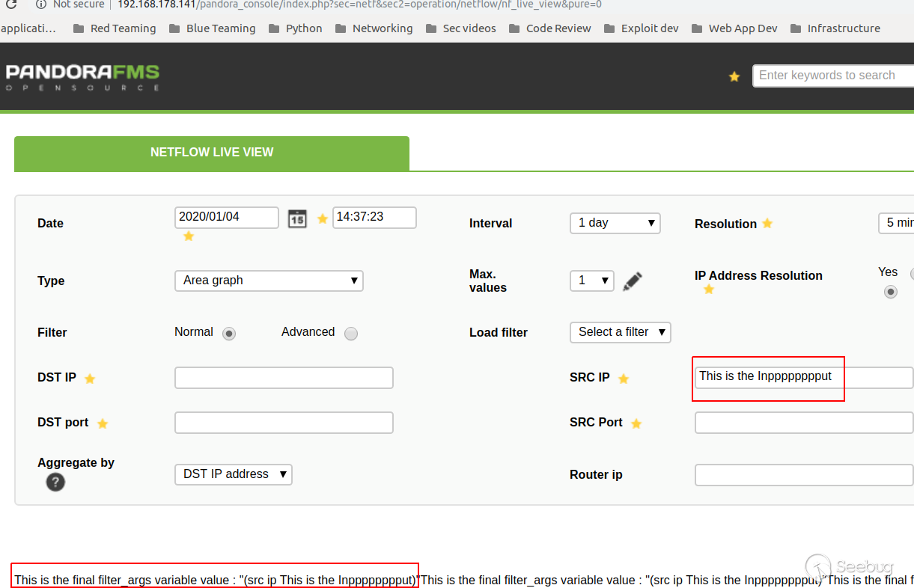914x588 pixels.
Task: Click the star icon next to Resolution
Action: coord(767,223)
